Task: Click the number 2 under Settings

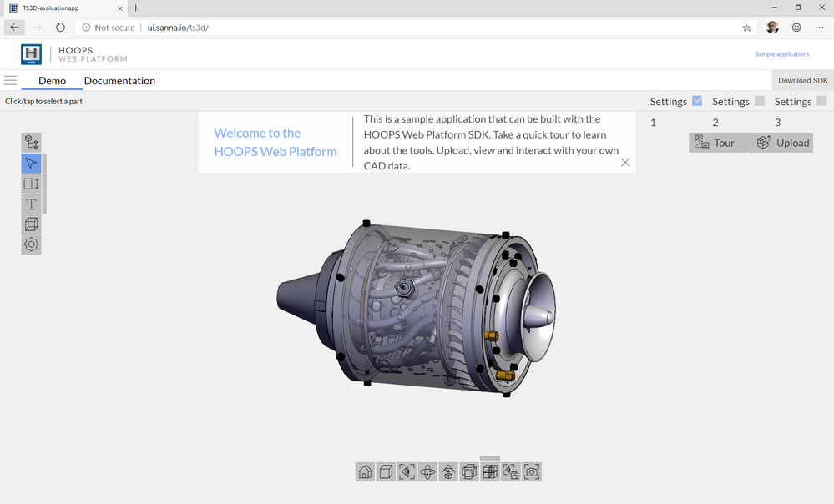Action: [x=715, y=123]
